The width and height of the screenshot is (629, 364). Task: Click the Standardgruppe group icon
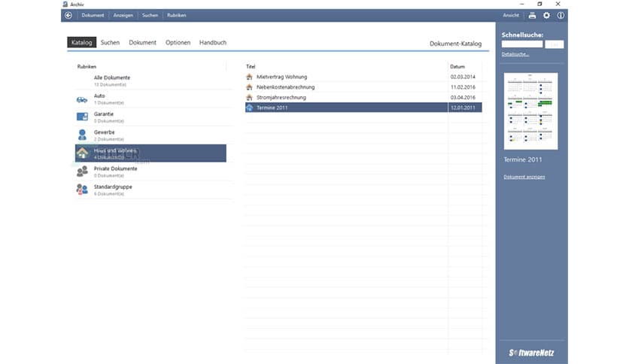pos(82,190)
